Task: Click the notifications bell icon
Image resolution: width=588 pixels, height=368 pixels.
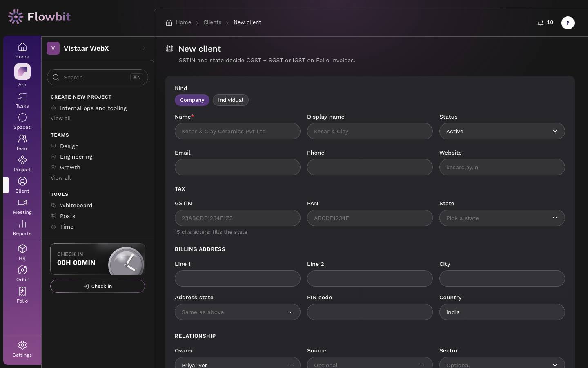Action: coord(541,22)
